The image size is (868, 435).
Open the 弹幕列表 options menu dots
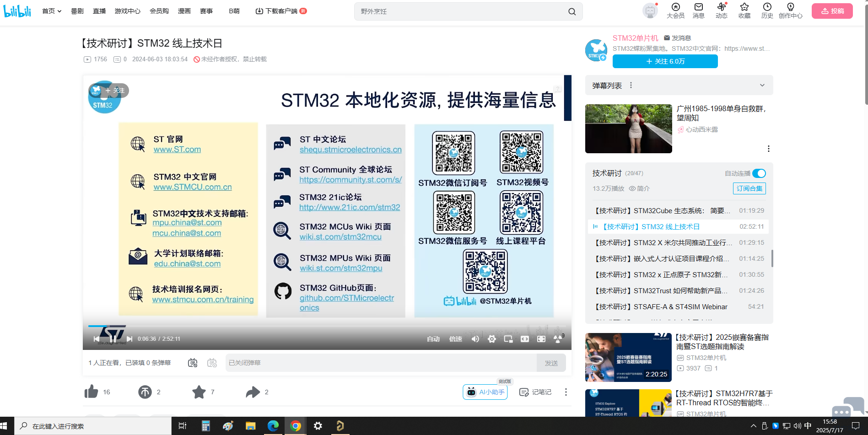(x=631, y=85)
